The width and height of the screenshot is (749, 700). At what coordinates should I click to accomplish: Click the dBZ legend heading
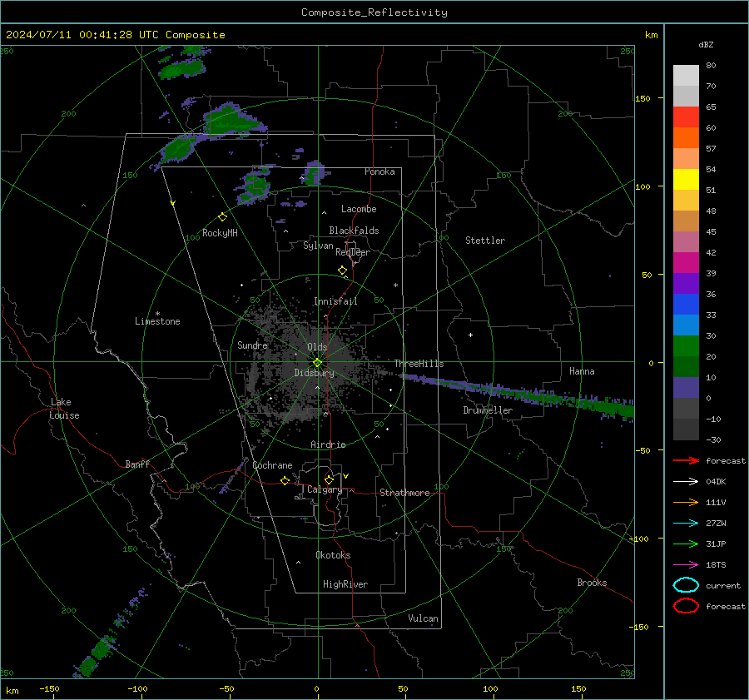(706, 44)
